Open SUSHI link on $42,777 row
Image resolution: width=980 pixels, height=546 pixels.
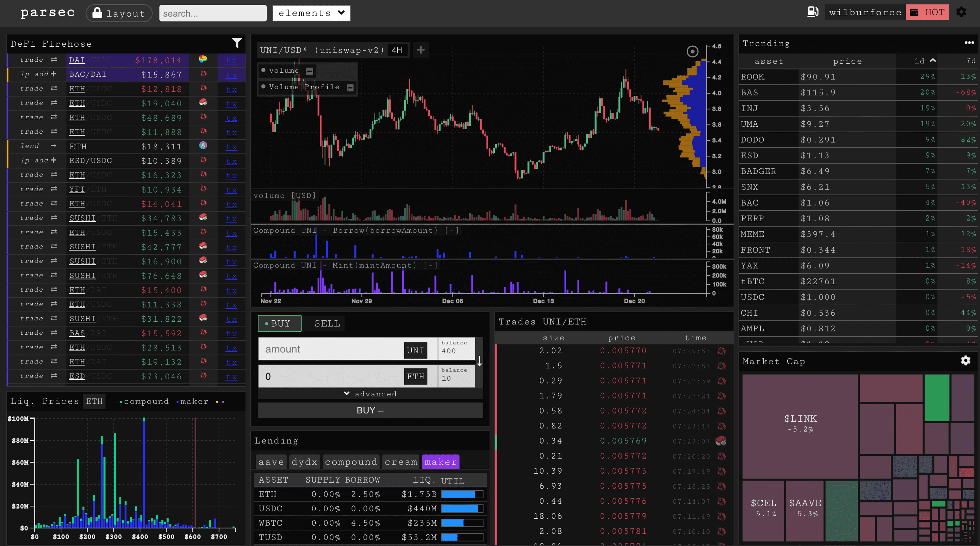pos(82,247)
